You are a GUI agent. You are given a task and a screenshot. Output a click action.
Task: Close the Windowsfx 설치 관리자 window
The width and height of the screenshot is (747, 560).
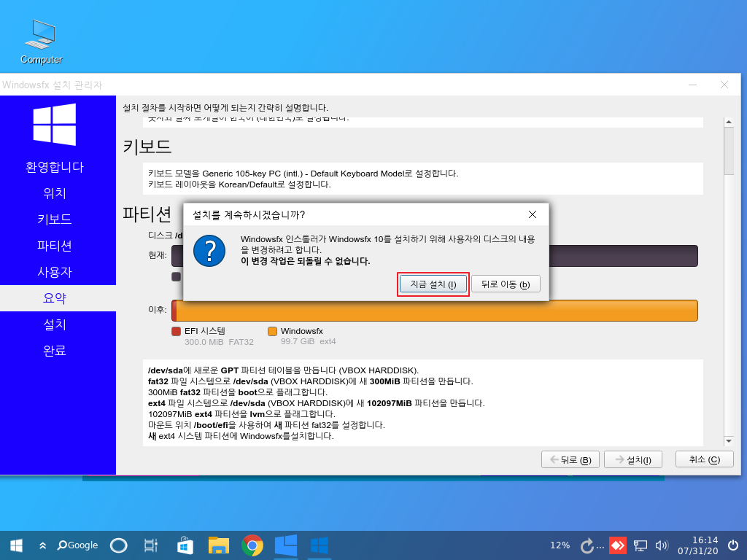point(724,85)
